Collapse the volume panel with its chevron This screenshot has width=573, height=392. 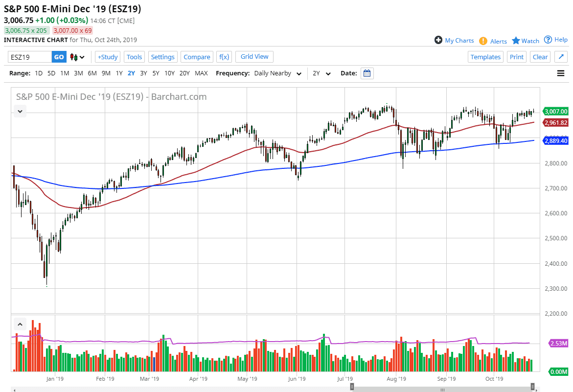tap(20, 324)
